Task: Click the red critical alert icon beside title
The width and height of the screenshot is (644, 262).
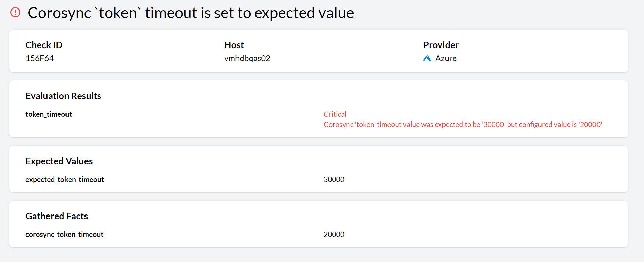Action: [x=15, y=13]
